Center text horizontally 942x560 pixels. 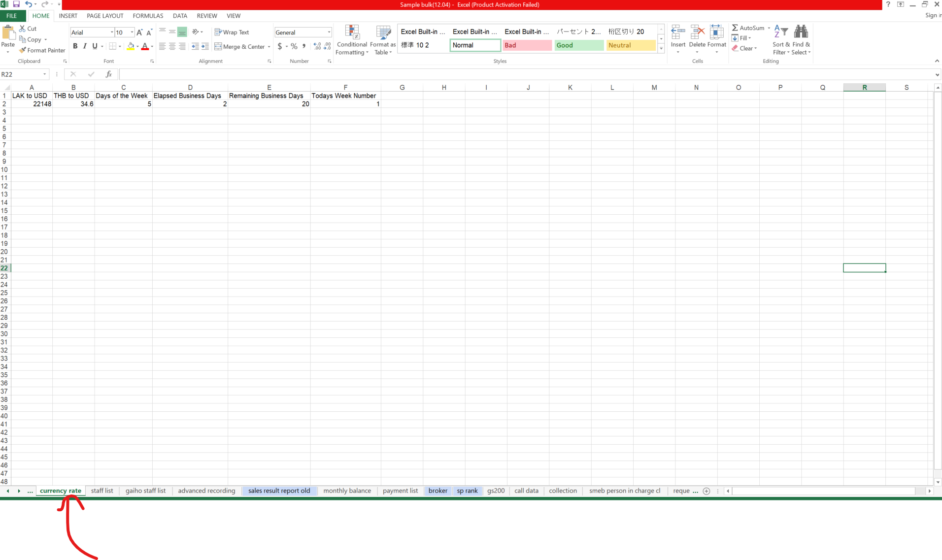[172, 46]
